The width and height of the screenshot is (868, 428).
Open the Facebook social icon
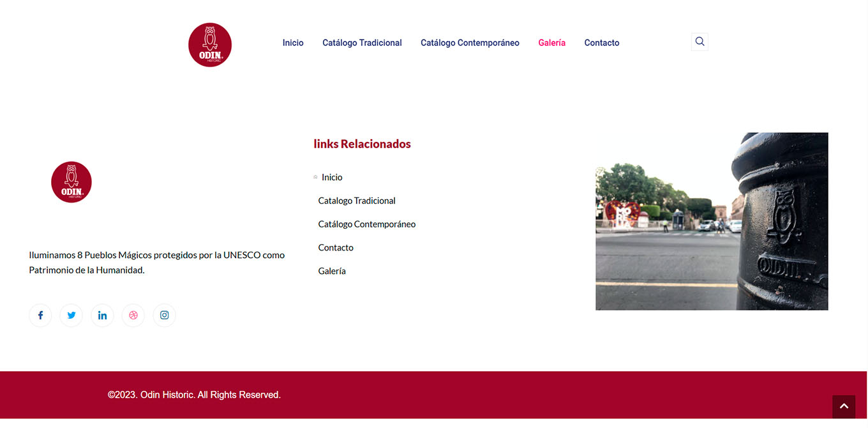click(40, 315)
